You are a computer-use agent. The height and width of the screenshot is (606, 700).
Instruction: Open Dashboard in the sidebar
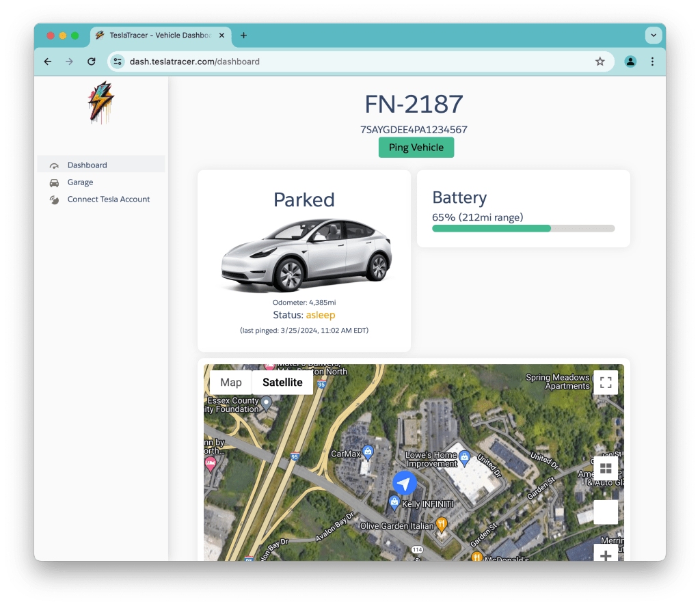tap(87, 165)
